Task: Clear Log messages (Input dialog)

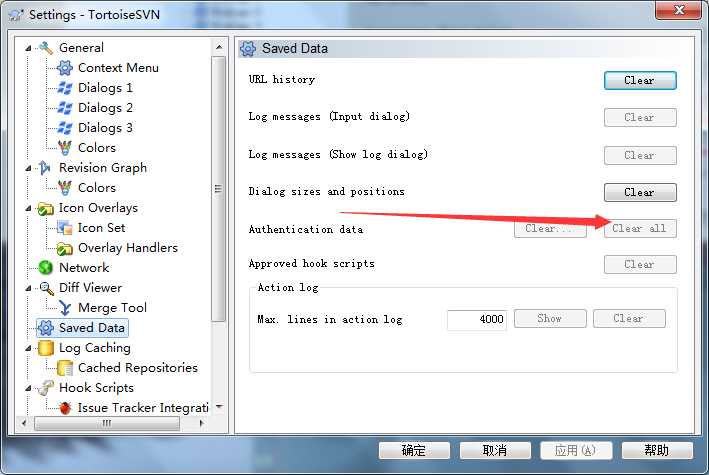Action: click(640, 118)
